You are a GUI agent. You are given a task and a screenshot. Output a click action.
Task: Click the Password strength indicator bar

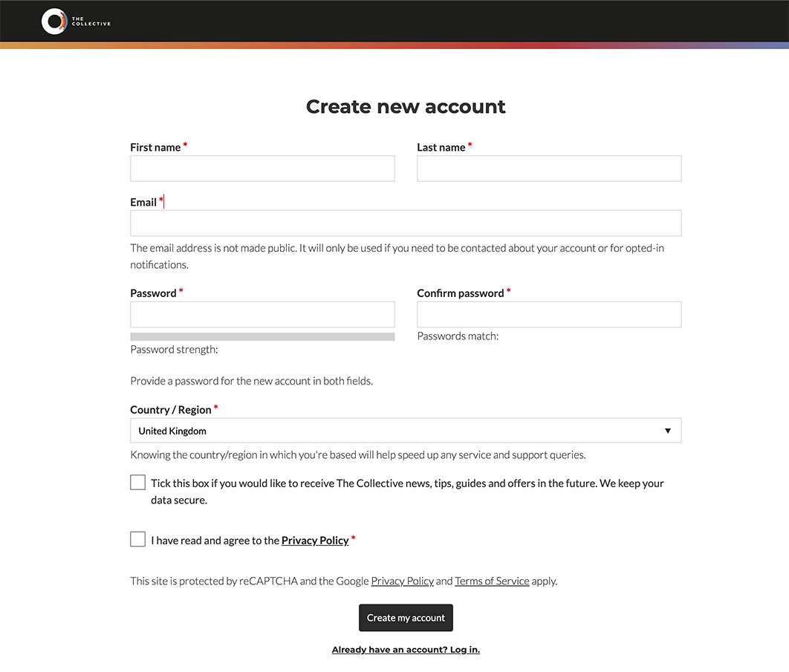[x=262, y=336]
